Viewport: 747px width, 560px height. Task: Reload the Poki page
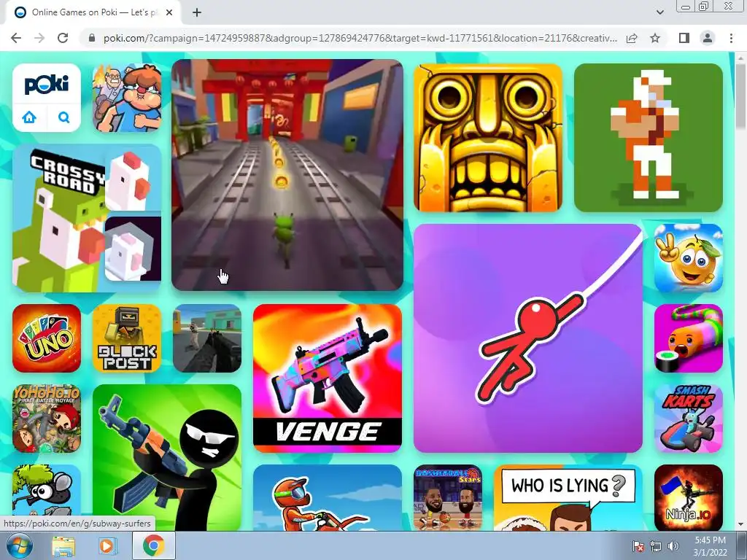coord(63,38)
